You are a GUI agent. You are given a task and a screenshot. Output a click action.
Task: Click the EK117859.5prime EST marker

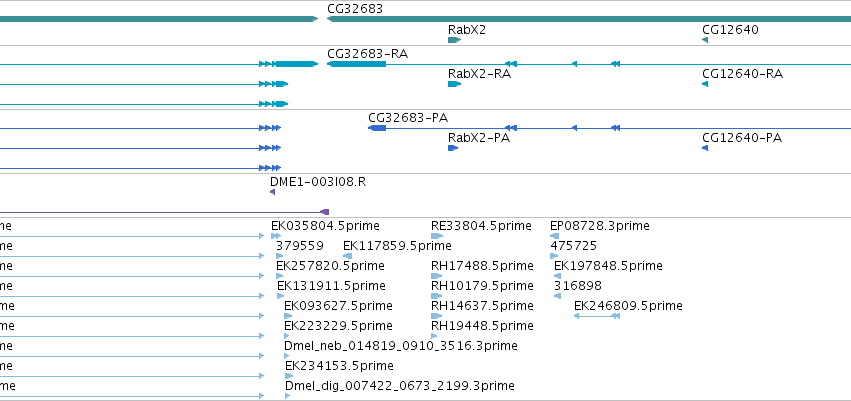[347, 256]
